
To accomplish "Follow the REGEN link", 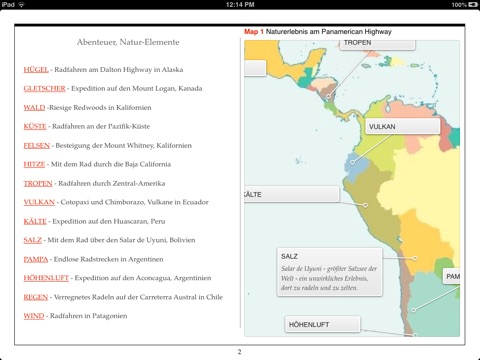I will (x=36, y=297).
